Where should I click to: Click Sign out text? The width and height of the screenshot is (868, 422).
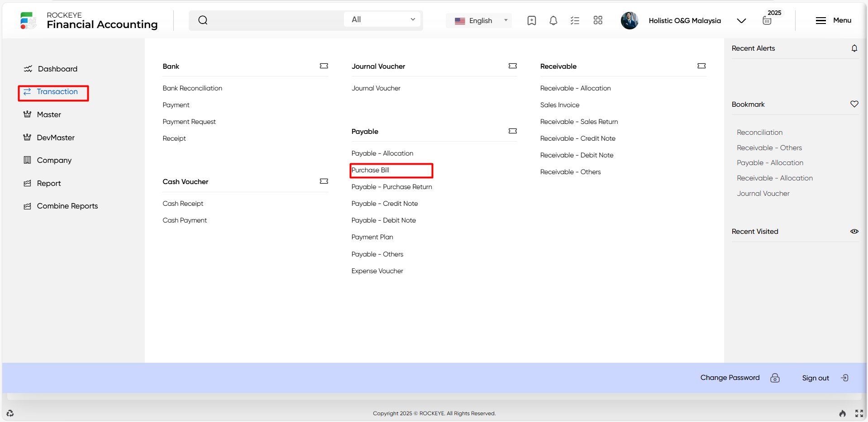point(816,378)
